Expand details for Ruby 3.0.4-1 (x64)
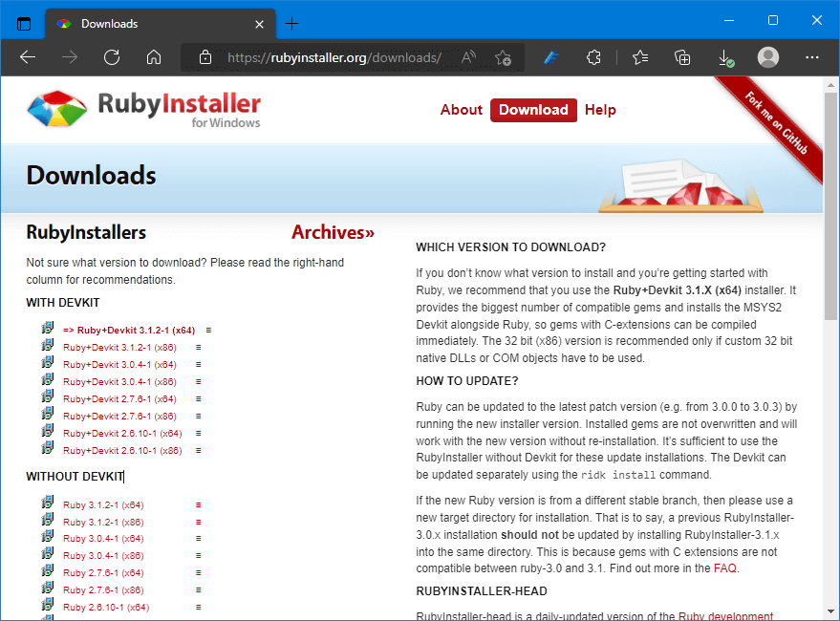840x621 pixels. coord(198,539)
